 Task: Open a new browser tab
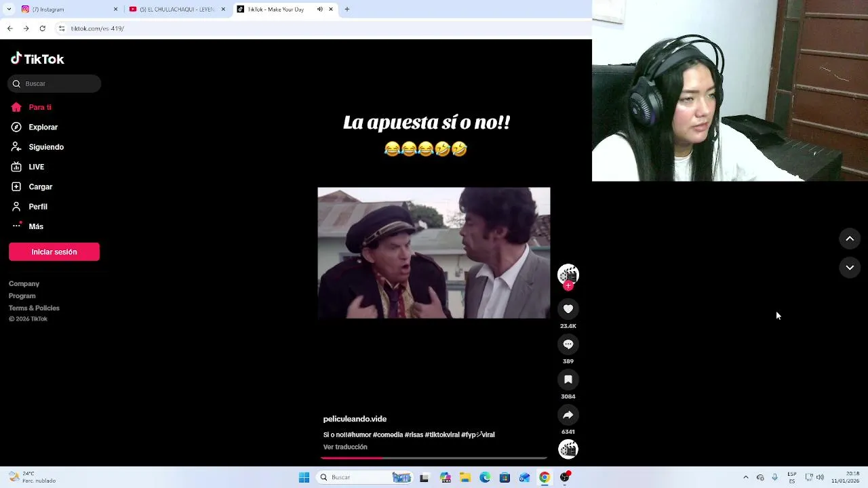click(x=347, y=9)
